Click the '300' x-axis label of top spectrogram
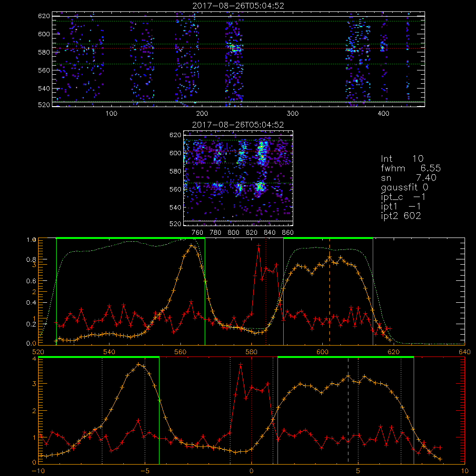476x476 pixels. (x=293, y=114)
